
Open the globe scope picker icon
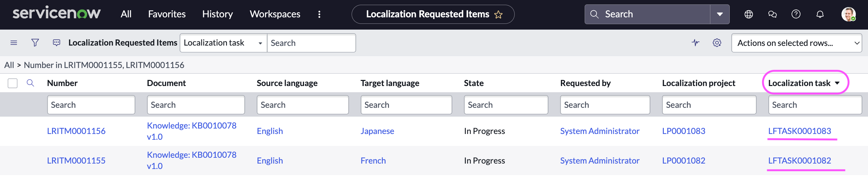coord(749,14)
